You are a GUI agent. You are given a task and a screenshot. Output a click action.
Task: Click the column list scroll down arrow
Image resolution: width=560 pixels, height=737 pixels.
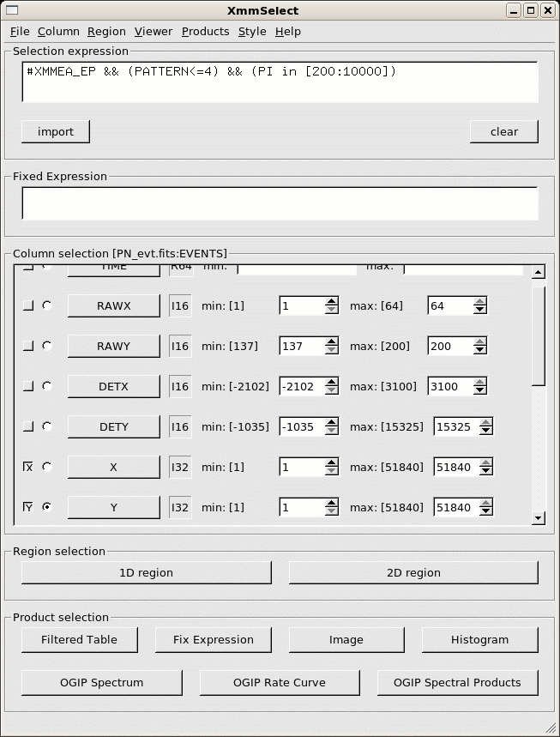click(x=539, y=518)
